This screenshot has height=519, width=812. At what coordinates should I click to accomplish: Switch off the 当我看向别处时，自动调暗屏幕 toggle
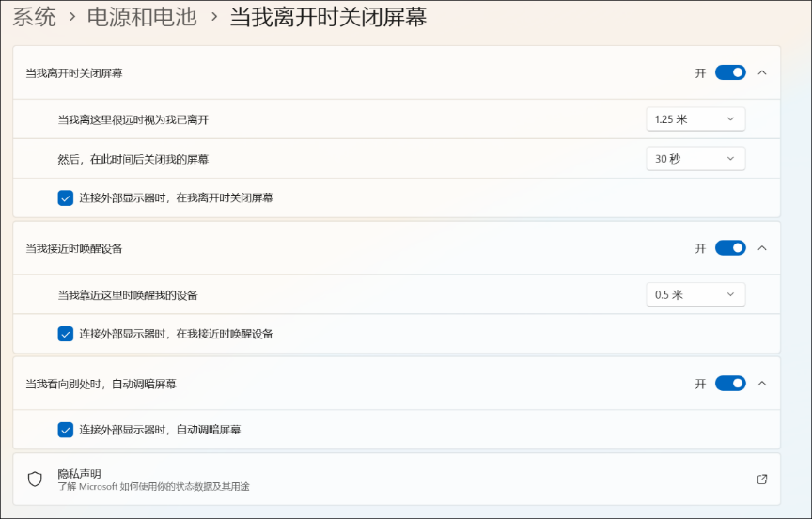click(x=729, y=384)
